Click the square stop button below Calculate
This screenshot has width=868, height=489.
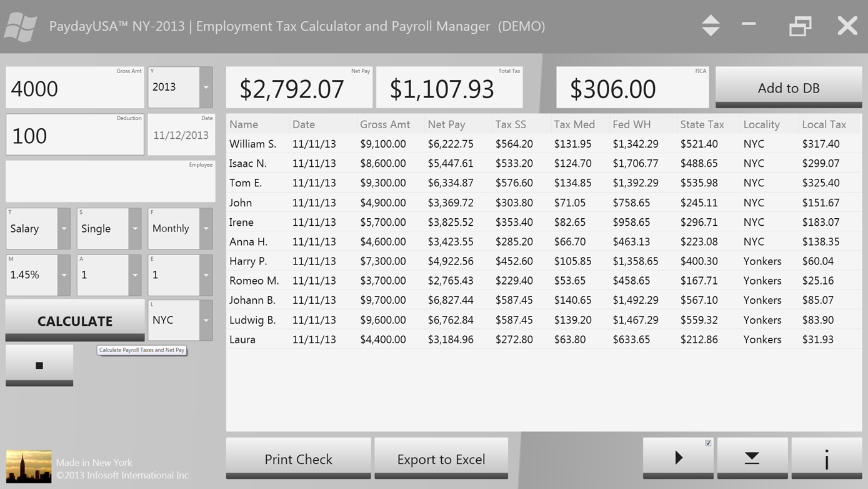click(39, 366)
